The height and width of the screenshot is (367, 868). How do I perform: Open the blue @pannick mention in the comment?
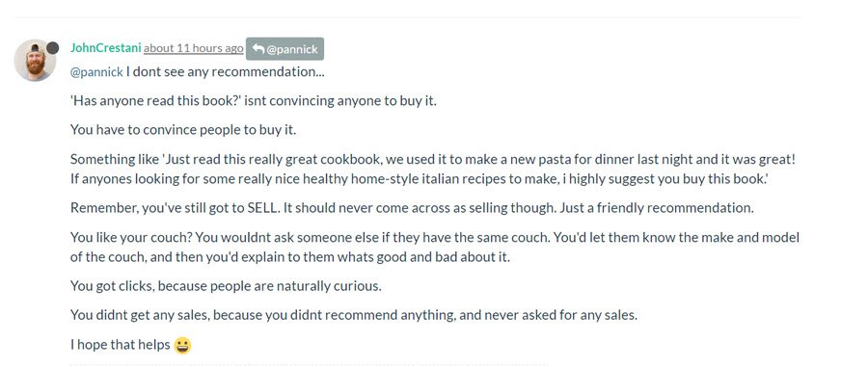click(96, 72)
